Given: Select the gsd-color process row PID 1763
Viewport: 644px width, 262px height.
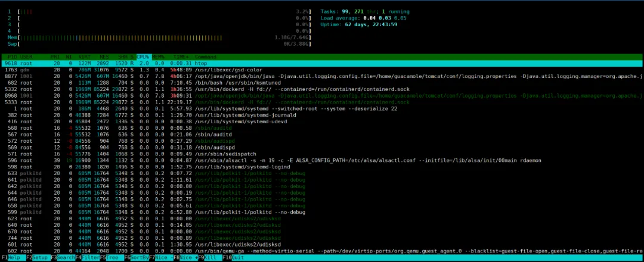Looking at the screenshot, I should [322, 70].
